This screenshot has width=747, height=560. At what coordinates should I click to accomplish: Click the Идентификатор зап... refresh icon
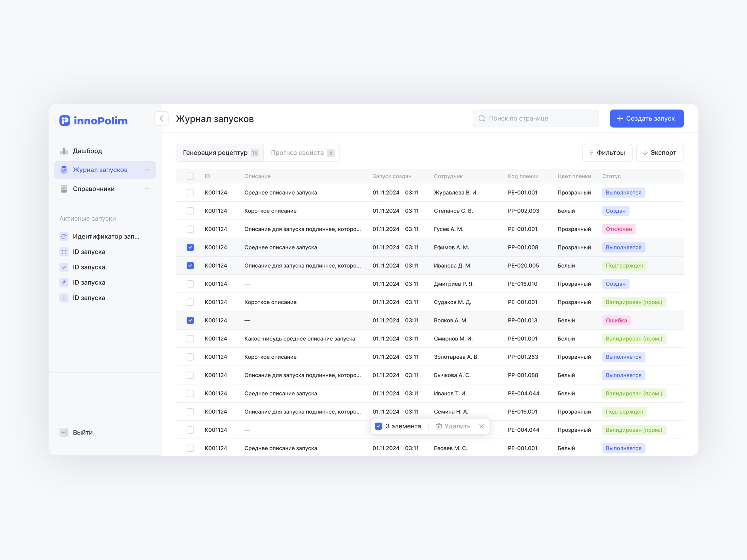(64, 237)
